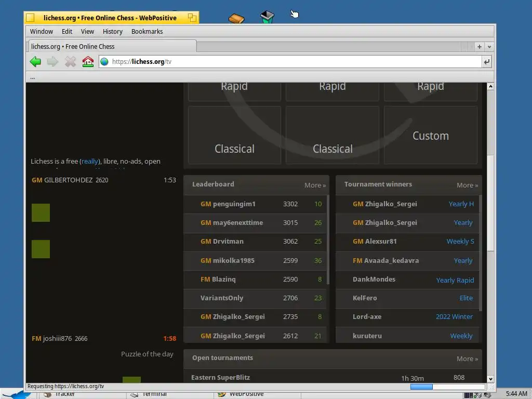Open a new tab with plus button
Image resolution: width=532 pixels, height=399 pixels.
pos(480,46)
